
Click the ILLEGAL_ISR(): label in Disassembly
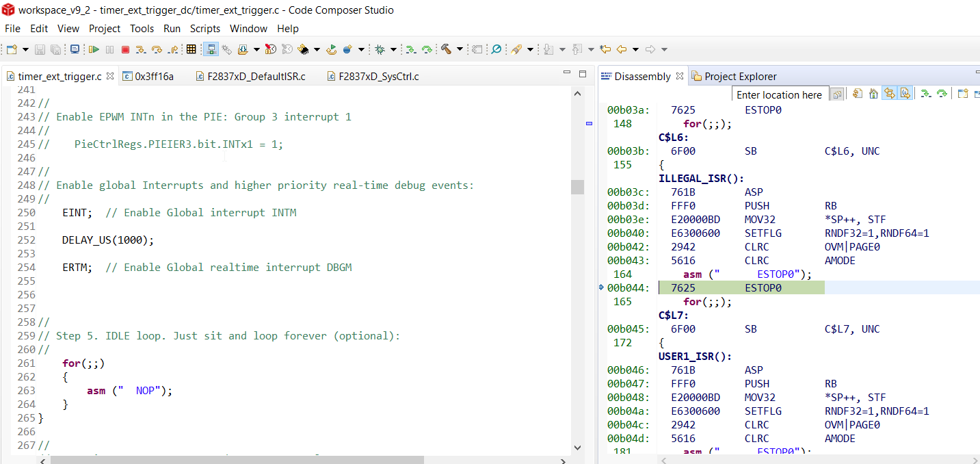(x=701, y=179)
